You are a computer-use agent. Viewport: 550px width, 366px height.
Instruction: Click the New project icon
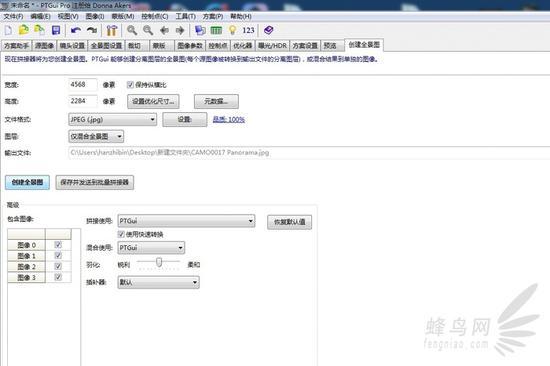pyautogui.click(x=8, y=31)
